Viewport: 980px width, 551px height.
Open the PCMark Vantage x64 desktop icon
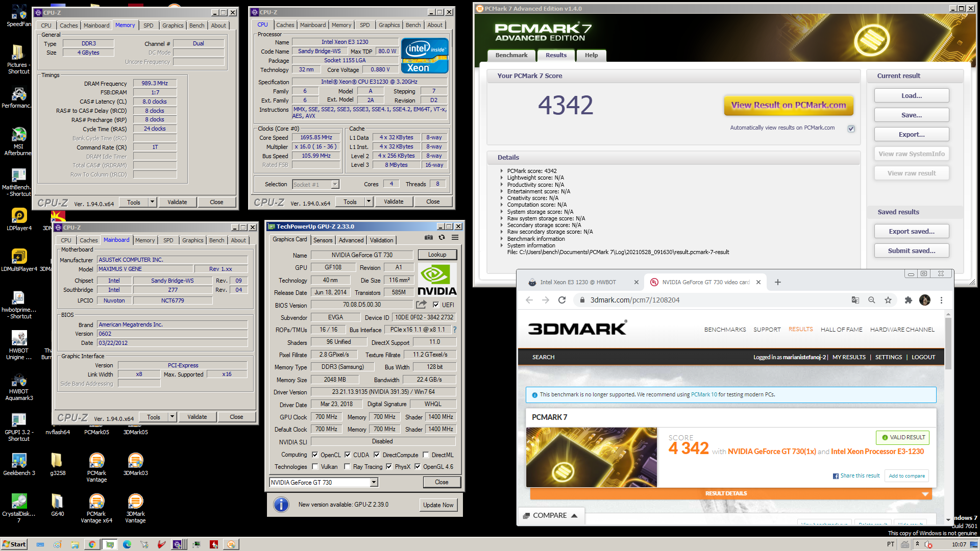[96, 509]
